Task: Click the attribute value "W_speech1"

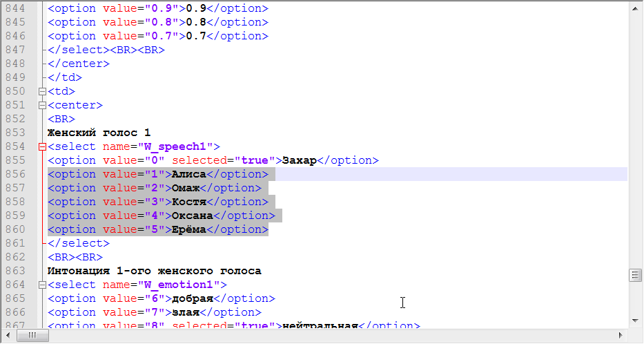Action: pyautogui.click(x=175, y=146)
